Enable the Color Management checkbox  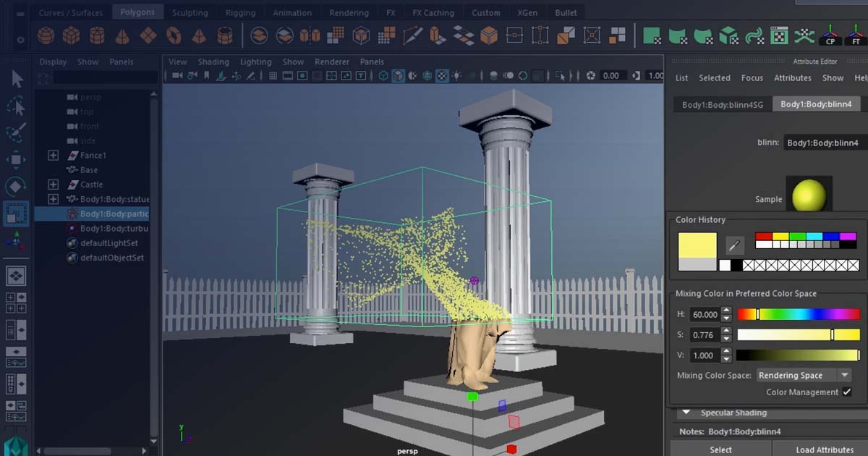847,392
